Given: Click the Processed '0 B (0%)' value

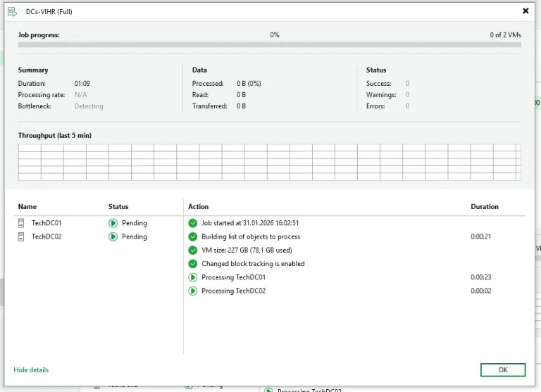Looking at the screenshot, I should (249, 84).
